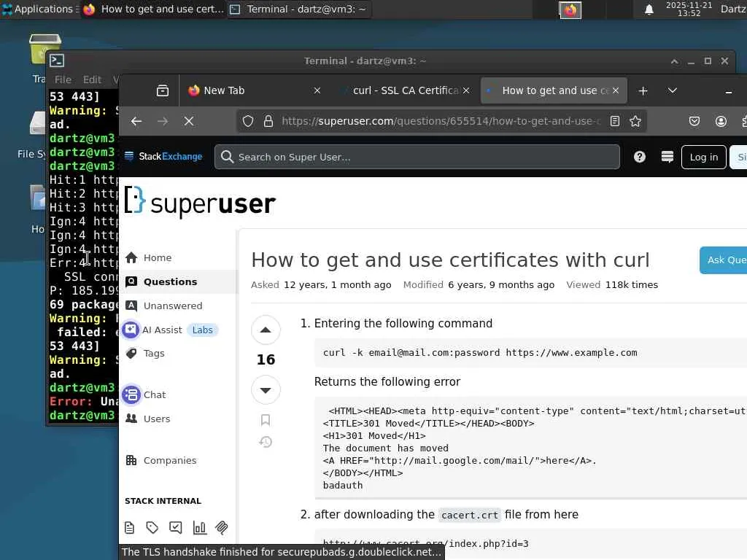Toggle reader view icon in address bar
The image size is (747, 560).
[615, 122]
